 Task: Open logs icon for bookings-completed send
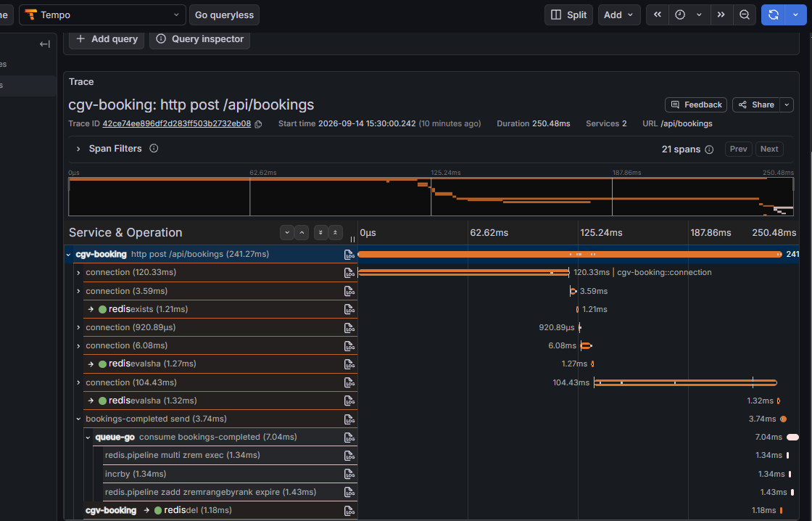point(349,419)
